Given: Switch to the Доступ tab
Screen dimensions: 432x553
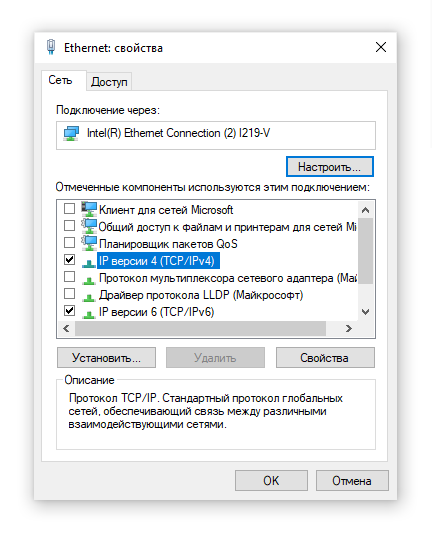Looking at the screenshot, I should [x=109, y=82].
